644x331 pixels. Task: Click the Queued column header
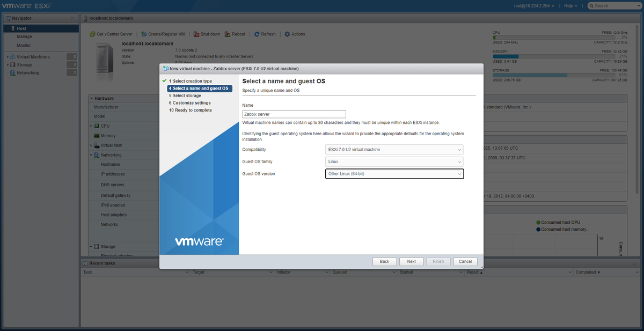click(x=363, y=273)
